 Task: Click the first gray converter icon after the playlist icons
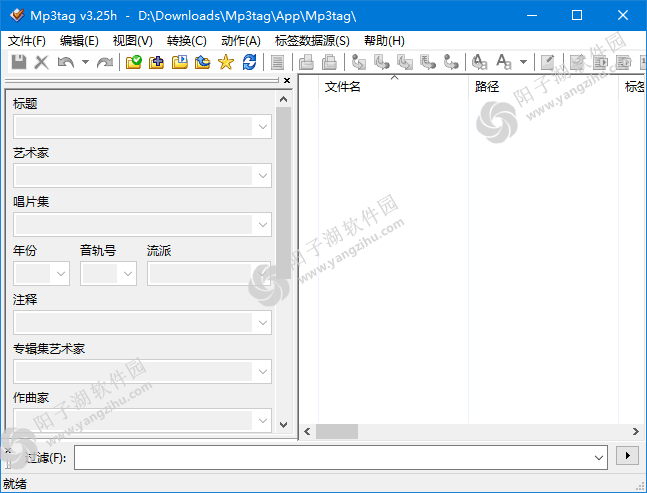coord(359,62)
